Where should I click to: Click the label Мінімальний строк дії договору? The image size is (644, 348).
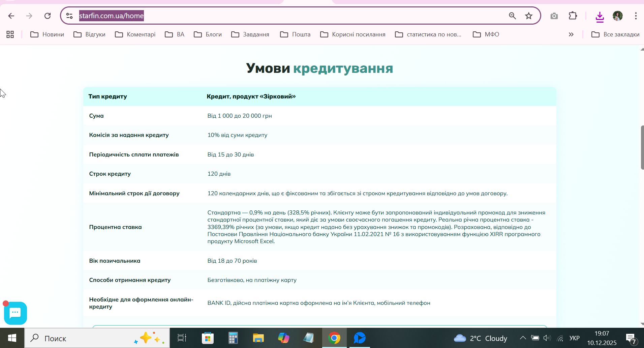(x=134, y=193)
